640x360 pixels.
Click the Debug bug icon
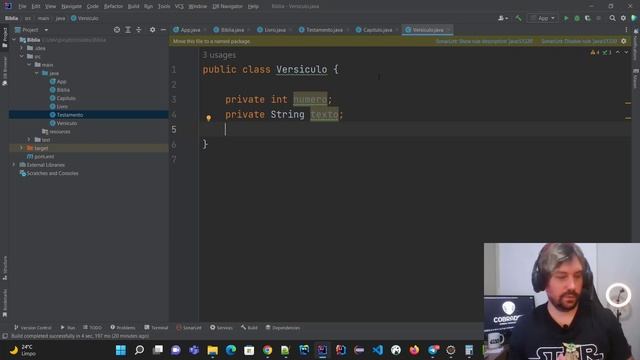click(x=577, y=18)
